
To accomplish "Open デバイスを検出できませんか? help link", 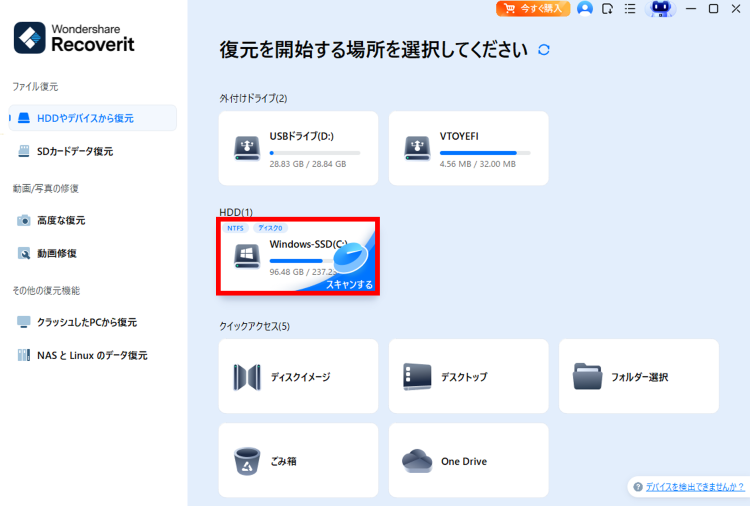I will pyautogui.click(x=695, y=487).
